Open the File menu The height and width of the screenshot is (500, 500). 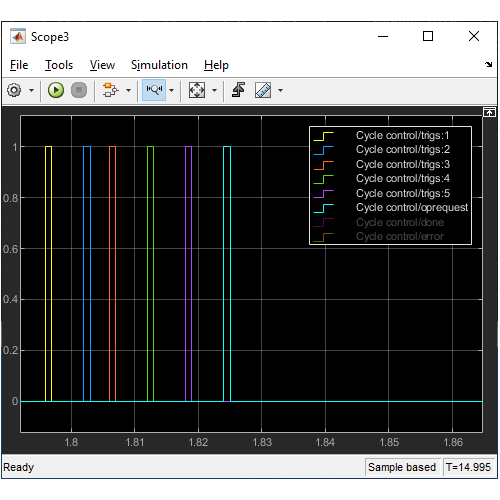click(19, 65)
